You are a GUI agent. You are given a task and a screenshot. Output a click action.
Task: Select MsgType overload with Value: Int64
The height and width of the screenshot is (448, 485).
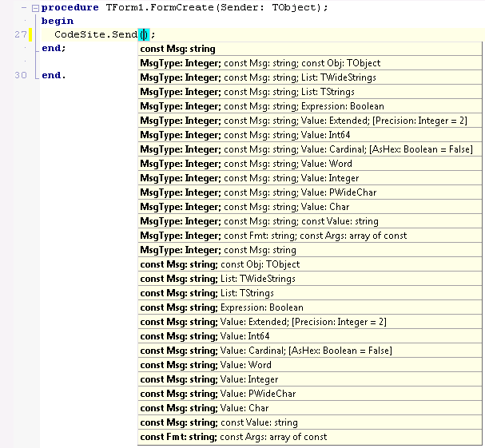coord(310,135)
